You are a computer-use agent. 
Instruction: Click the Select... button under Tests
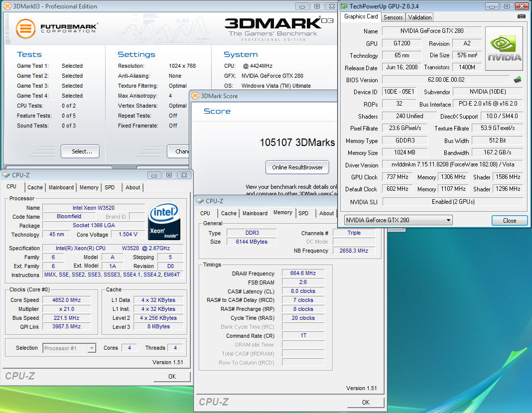point(80,151)
